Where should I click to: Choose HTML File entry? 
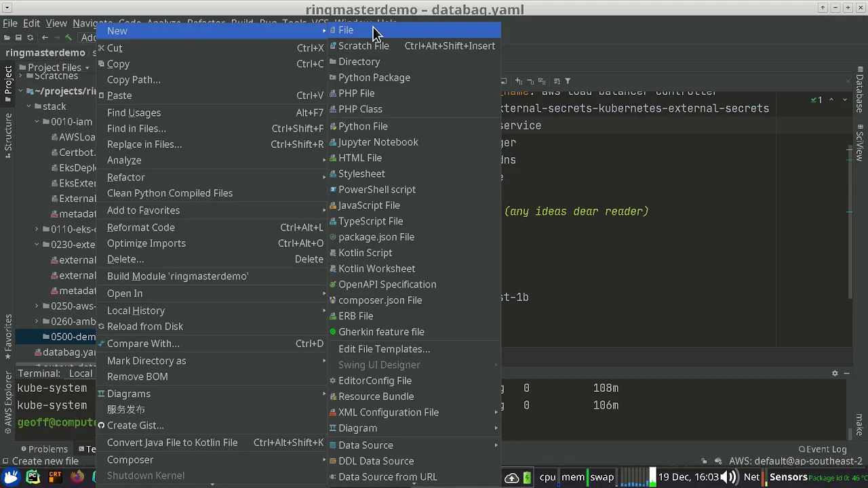[x=414, y=158]
